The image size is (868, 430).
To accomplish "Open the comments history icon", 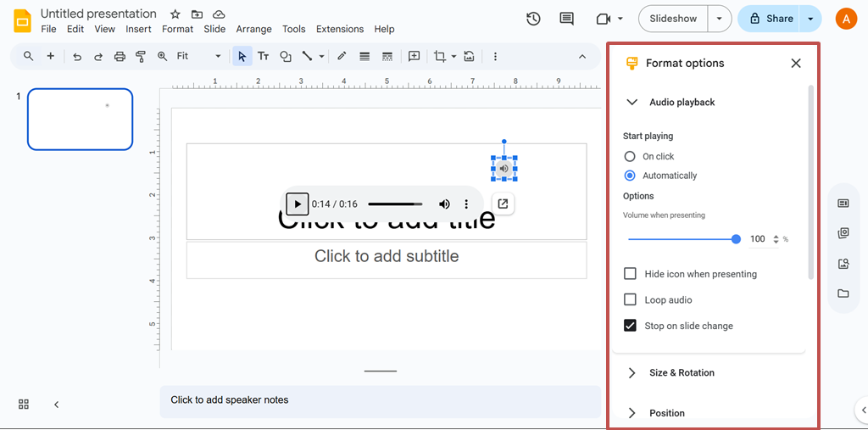I will click(566, 19).
